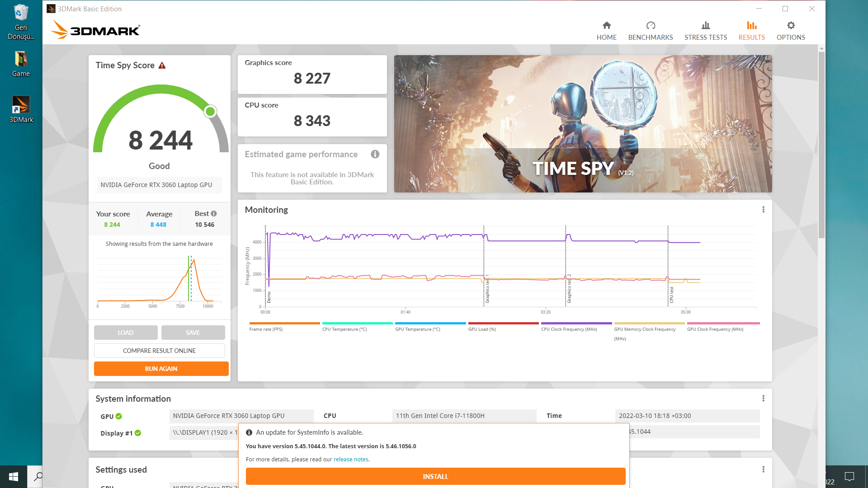Viewport: 868px width, 488px height.
Task: Open the Options gear icon
Action: point(790,26)
